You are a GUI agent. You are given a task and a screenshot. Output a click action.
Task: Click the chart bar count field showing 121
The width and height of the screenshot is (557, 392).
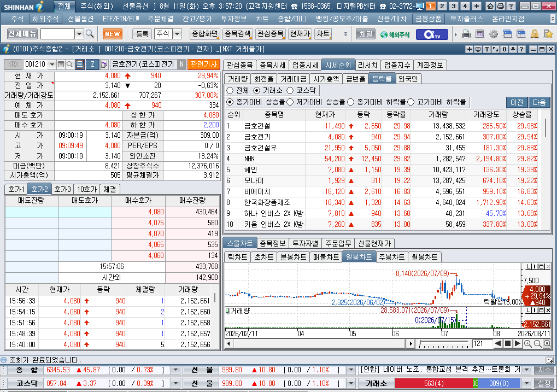(x=482, y=344)
